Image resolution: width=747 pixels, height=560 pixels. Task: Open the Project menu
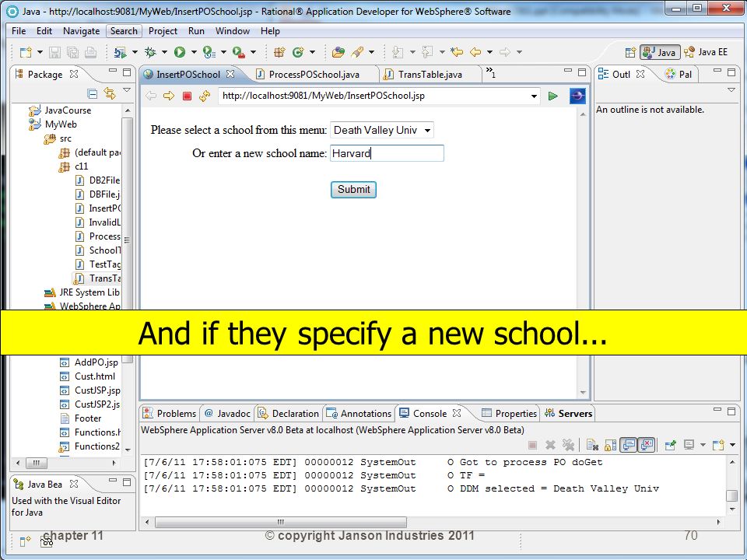163,31
